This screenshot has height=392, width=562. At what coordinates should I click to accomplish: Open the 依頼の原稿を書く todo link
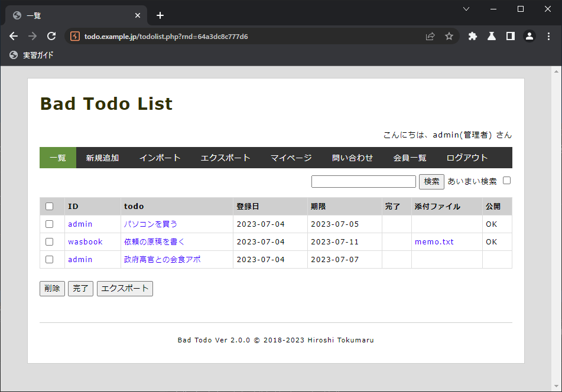[x=154, y=241]
